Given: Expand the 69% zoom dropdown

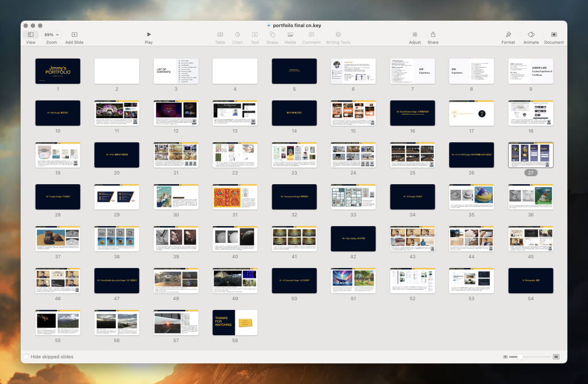Looking at the screenshot, I should click(x=52, y=35).
